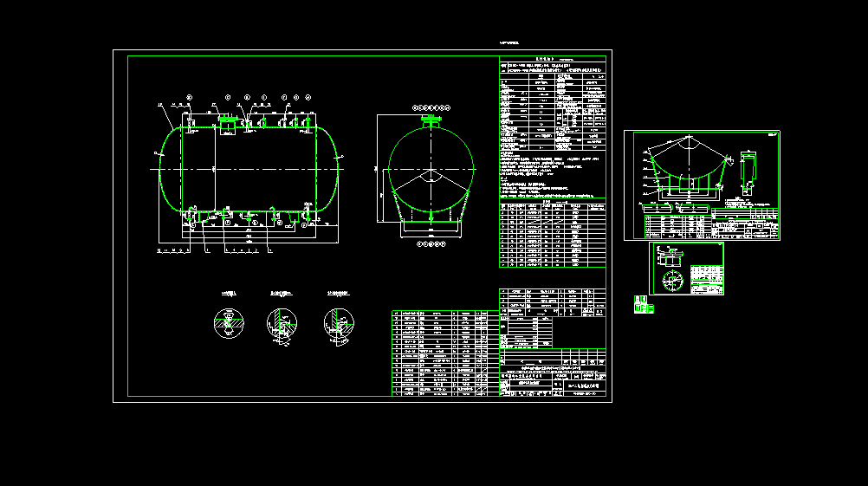868x486 pixels.
Task: Click the rightmost circular weld detail view
Action: (339, 323)
